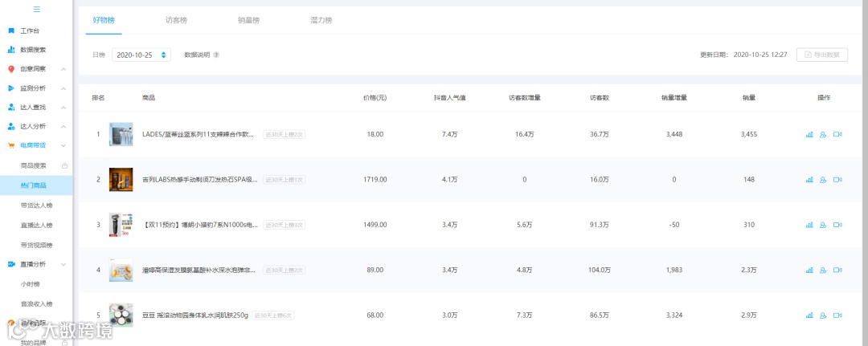The width and height of the screenshot is (868, 346).
Task: Open 带货视频榜 in the sidebar
Action: (36, 246)
